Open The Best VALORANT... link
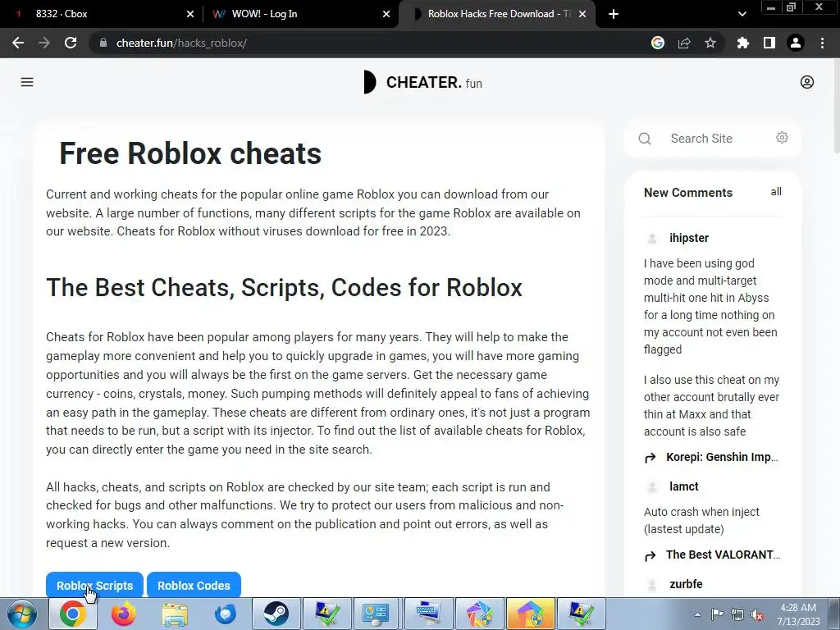840x630 pixels. click(x=723, y=555)
